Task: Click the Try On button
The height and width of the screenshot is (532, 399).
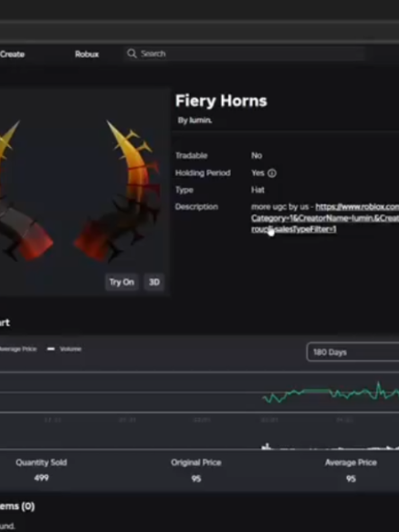Action: click(x=121, y=282)
